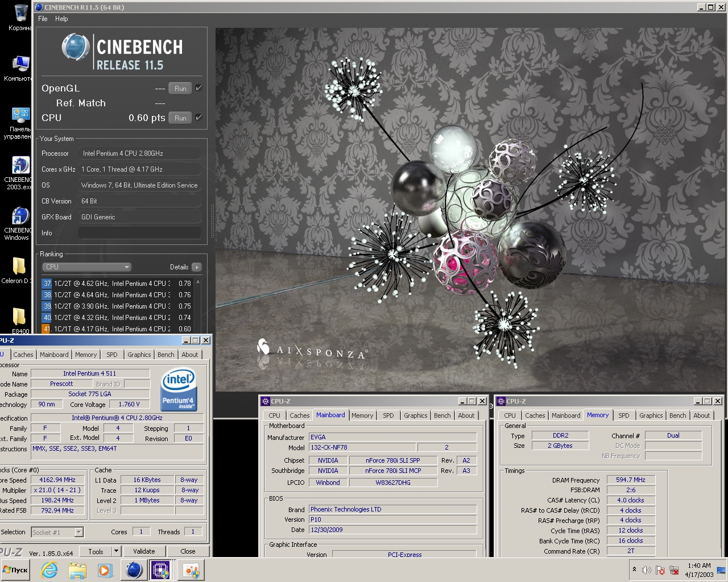Click the Details arrow icon in Ranking
This screenshot has height=582, width=728.
[x=197, y=267]
